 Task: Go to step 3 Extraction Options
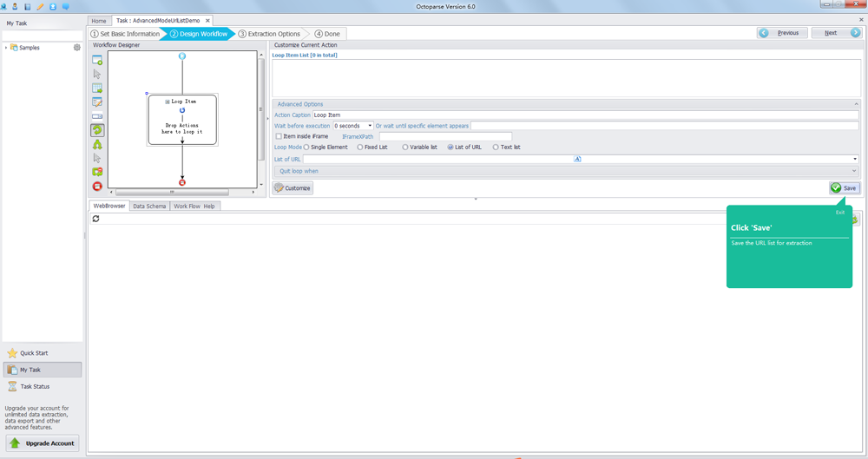coord(270,34)
